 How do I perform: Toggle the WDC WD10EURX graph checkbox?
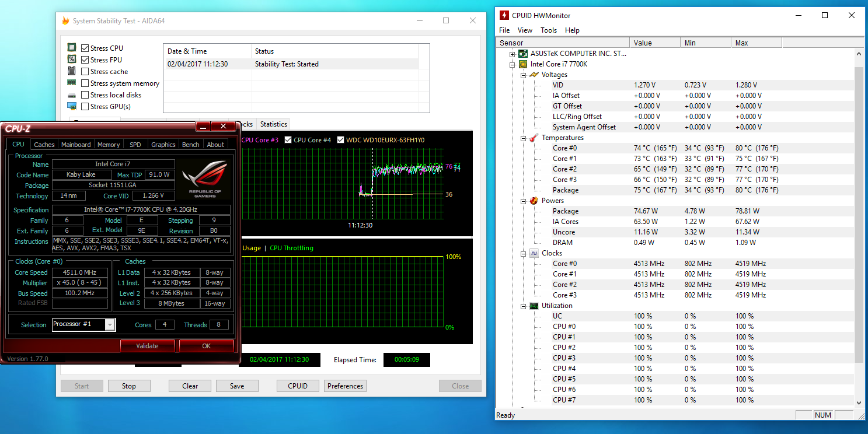[341, 140]
